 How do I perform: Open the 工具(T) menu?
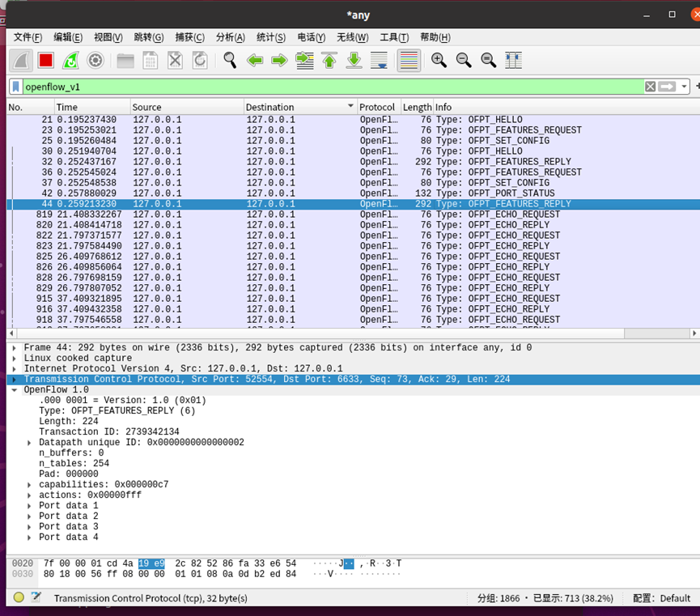point(394,37)
